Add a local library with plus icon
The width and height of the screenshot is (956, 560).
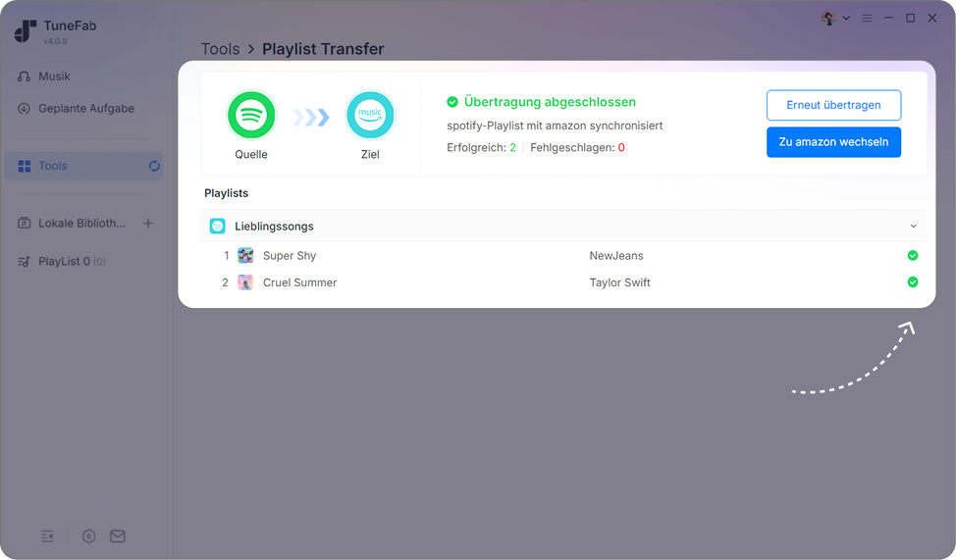[148, 223]
